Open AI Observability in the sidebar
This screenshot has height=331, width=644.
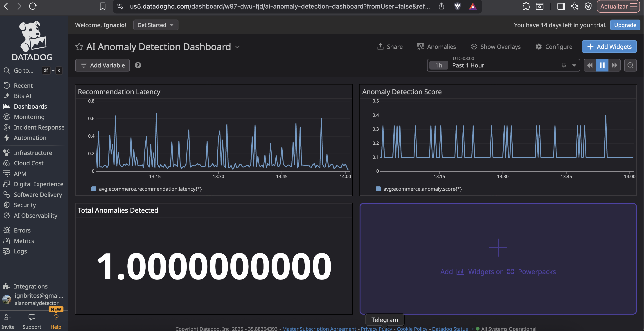(x=36, y=215)
